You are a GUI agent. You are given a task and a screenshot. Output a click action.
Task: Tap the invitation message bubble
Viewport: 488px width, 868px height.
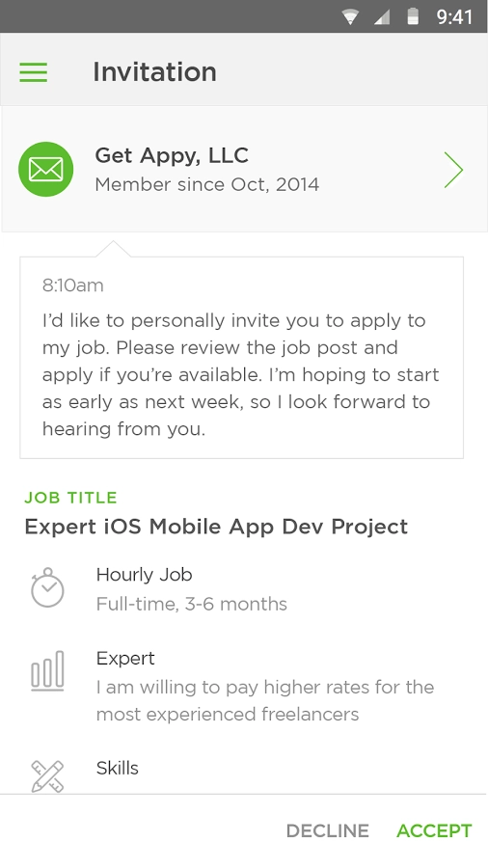[x=242, y=358]
